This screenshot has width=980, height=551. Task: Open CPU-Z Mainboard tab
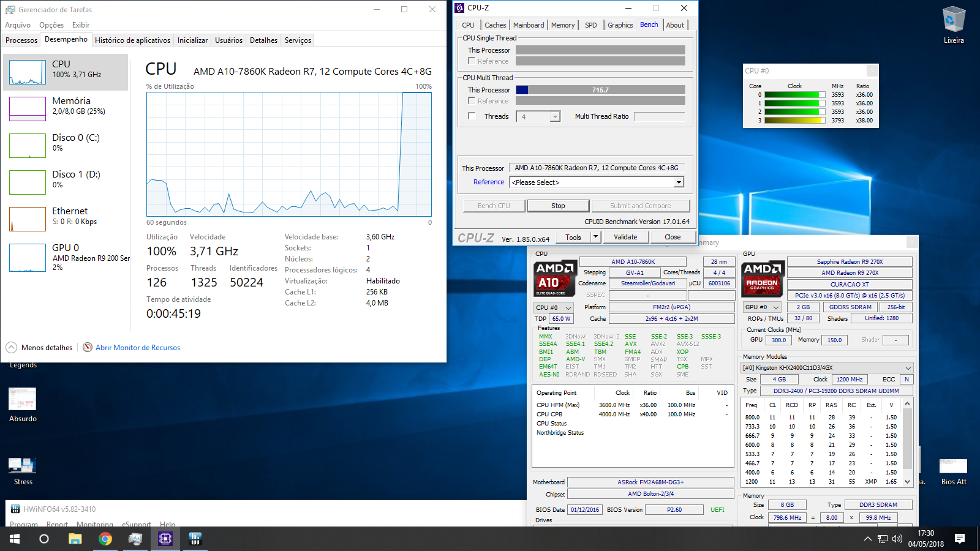tap(529, 25)
